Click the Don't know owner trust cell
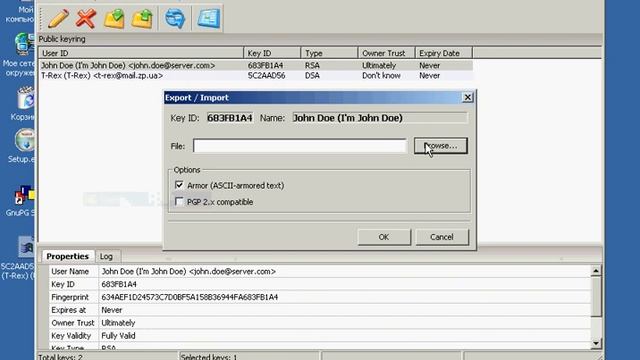640x360 pixels. coord(381,76)
